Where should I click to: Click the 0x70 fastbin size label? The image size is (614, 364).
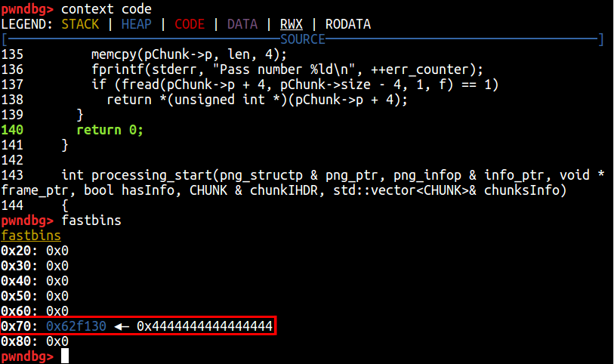click(16, 325)
